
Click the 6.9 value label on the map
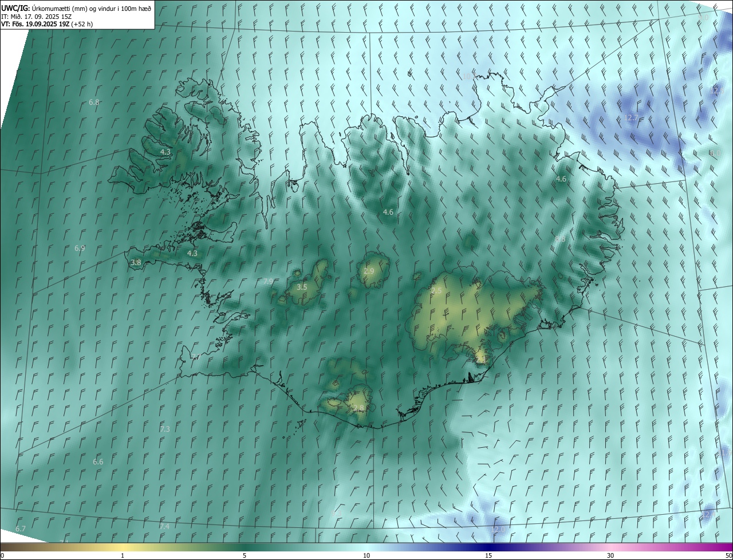point(80,249)
